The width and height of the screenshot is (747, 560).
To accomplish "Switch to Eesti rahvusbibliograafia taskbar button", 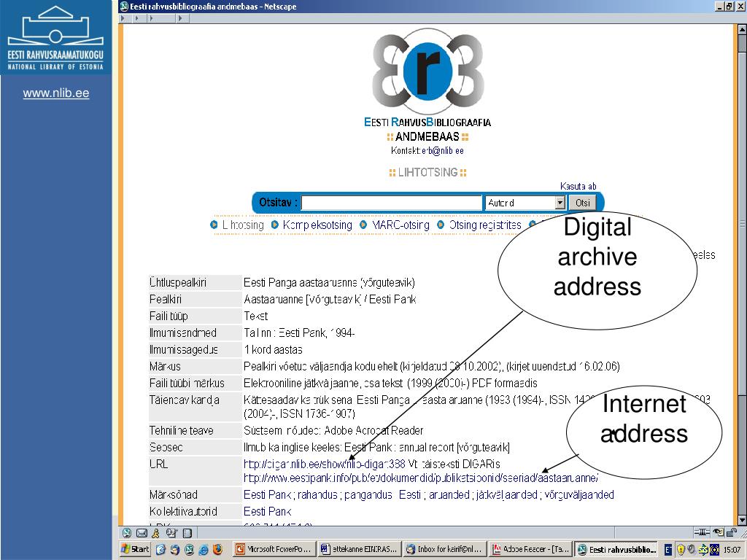I will 616,549.
